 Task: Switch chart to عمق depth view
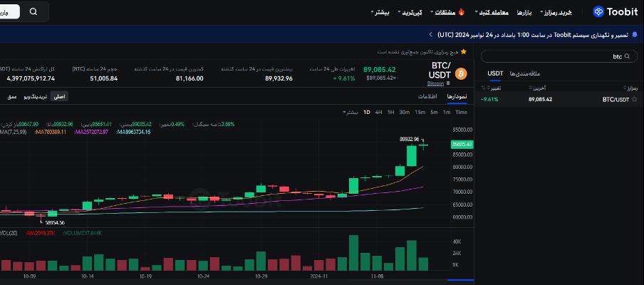[12, 96]
